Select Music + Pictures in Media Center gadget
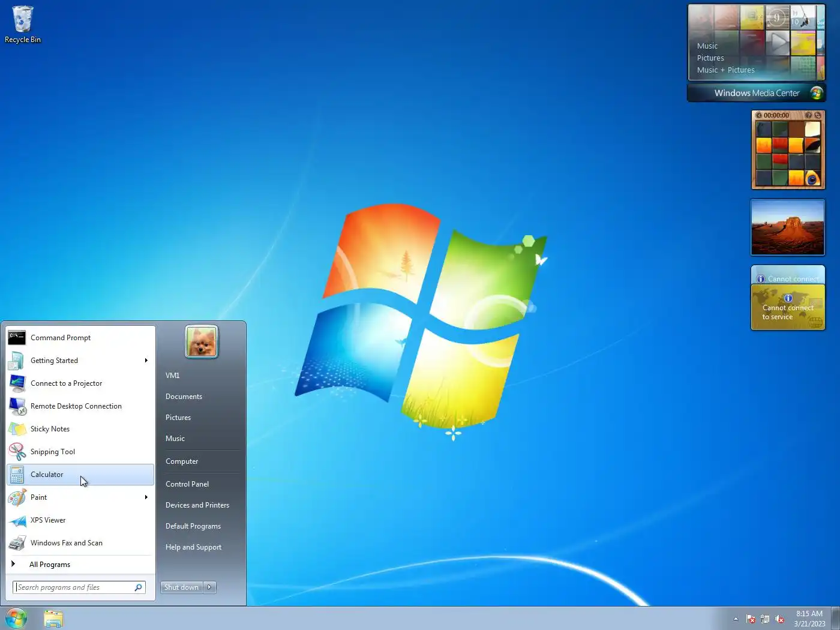 (726, 70)
